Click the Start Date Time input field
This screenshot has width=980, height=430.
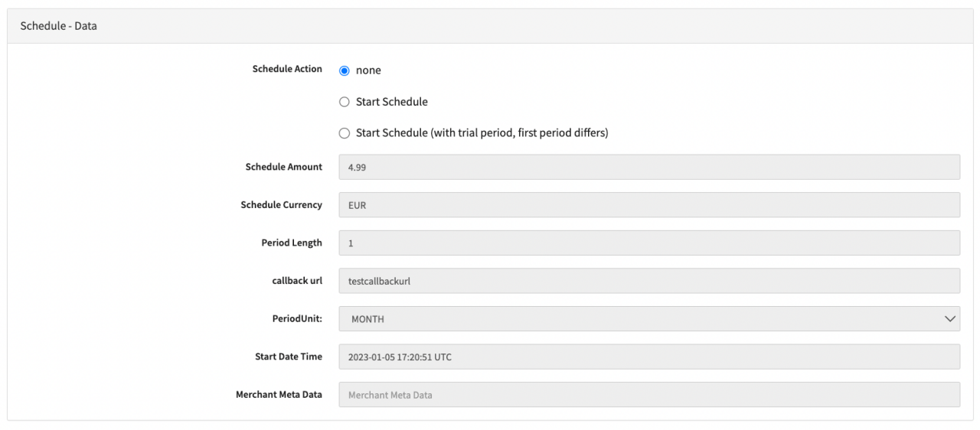click(x=648, y=357)
